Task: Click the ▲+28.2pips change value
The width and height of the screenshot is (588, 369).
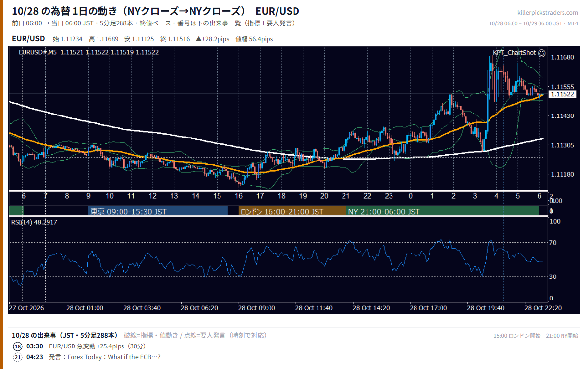Action: 213,39
